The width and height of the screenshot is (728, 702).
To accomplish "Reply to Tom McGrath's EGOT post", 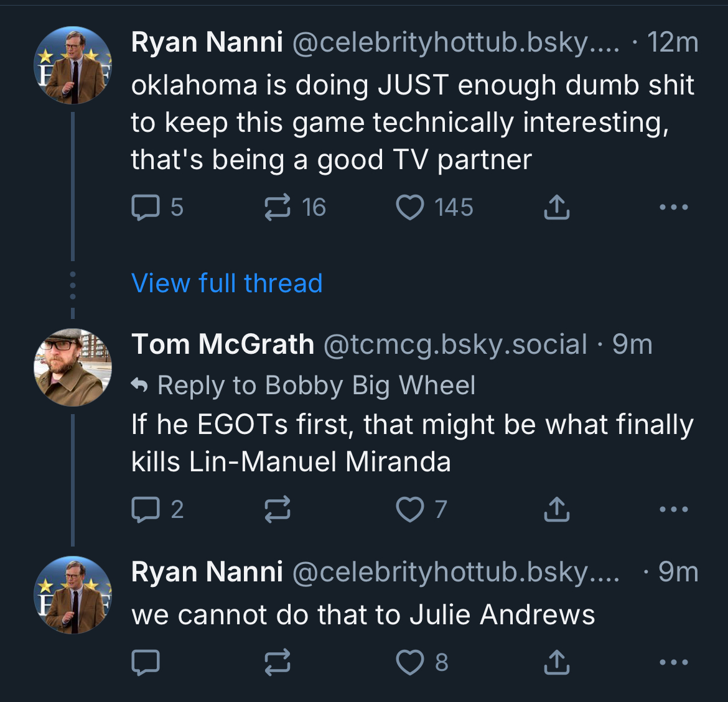I will (146, 510).
